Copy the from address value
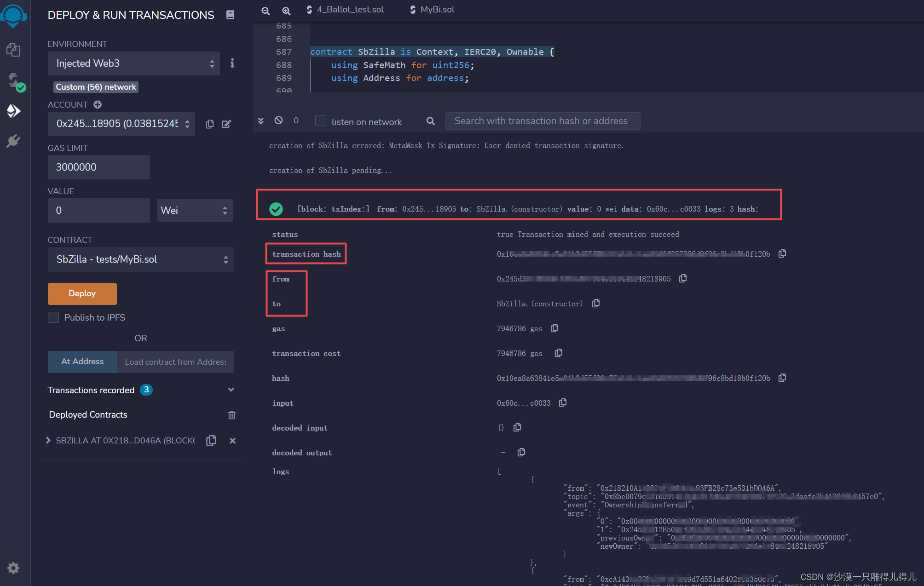Screen dimensions: 924x586 683,278
